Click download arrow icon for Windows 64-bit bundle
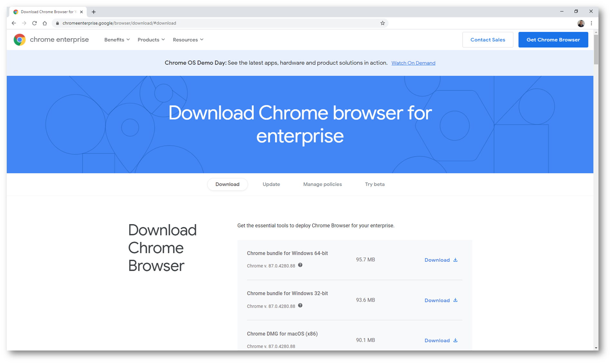The width and height of the screenshot is (612, 364). point(455,260)
